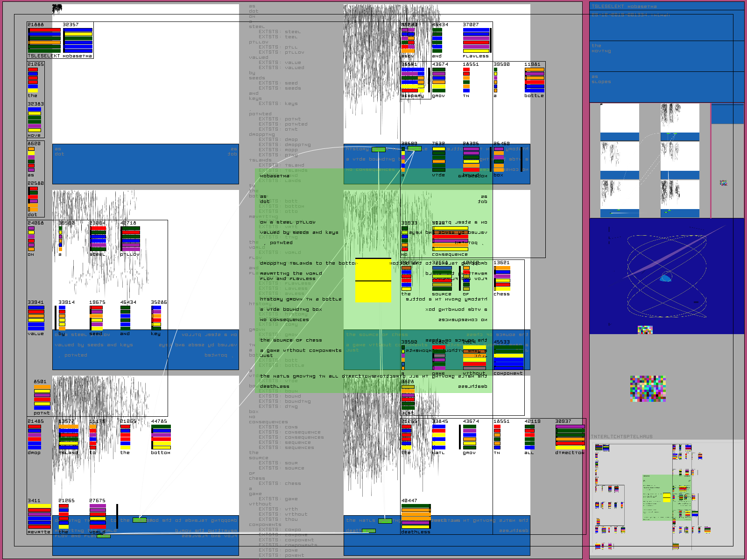Click the large yellow square in the center
This screenshot has width=747, height=560.
[x=373, y=280]
